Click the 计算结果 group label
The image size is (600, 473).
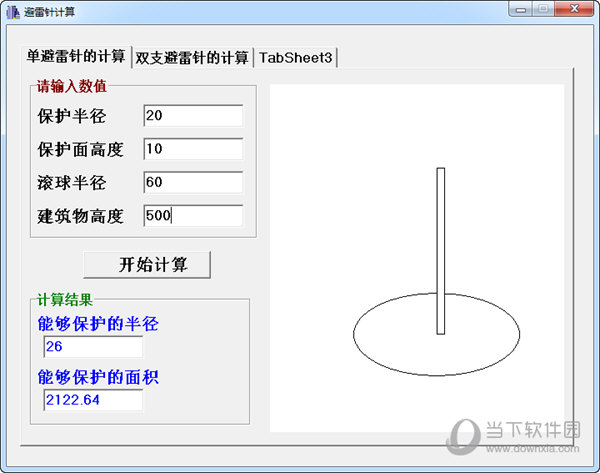65,300
